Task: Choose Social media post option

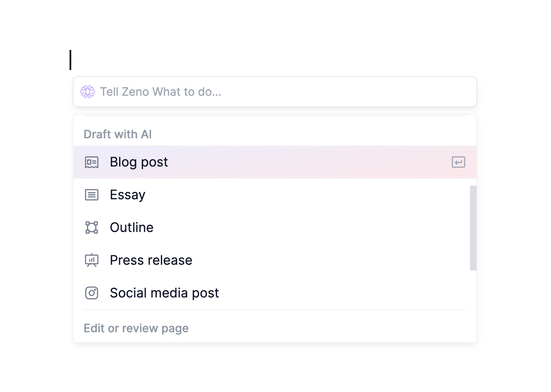Action: click(x=165, y=293)
